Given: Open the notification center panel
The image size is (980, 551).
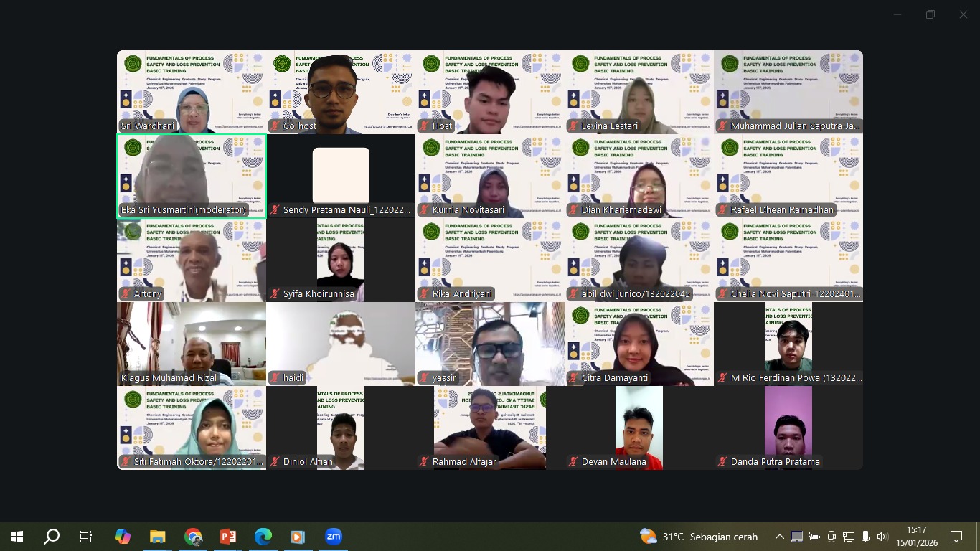Looking at the screenshot, I should (x=956, y=537).
